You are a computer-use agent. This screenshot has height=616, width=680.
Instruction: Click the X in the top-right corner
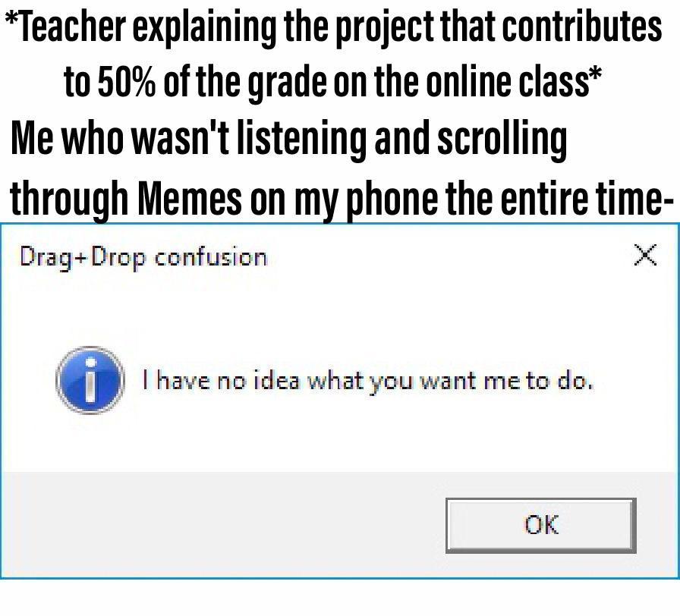coord(644,256)
